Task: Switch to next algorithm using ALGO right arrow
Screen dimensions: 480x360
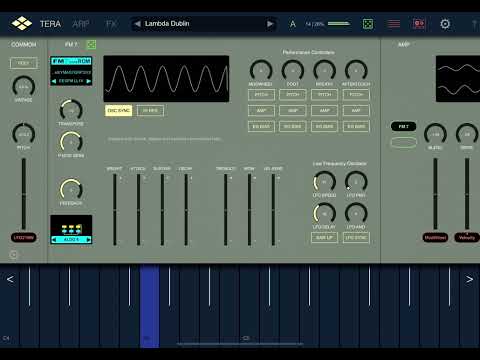Action: (88, 240)
